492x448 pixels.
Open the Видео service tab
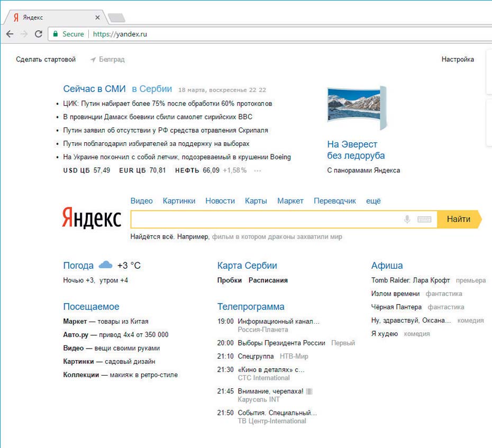coord(141,201)
